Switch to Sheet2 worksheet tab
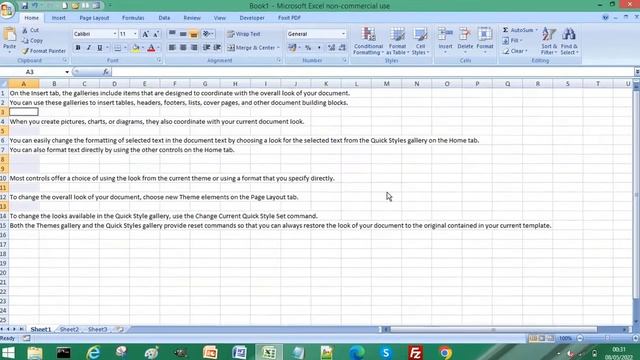 [x=69, y=329]
